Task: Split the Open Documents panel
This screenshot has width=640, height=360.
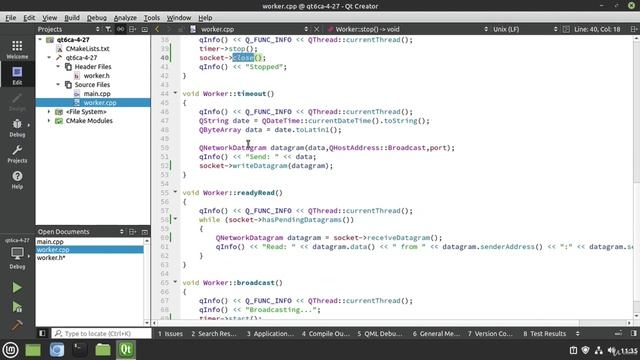Action: [132, 231]
